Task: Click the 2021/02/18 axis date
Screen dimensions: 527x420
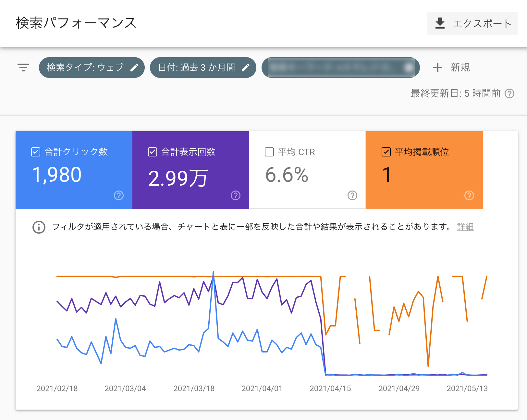Action: tap(57, 389)
